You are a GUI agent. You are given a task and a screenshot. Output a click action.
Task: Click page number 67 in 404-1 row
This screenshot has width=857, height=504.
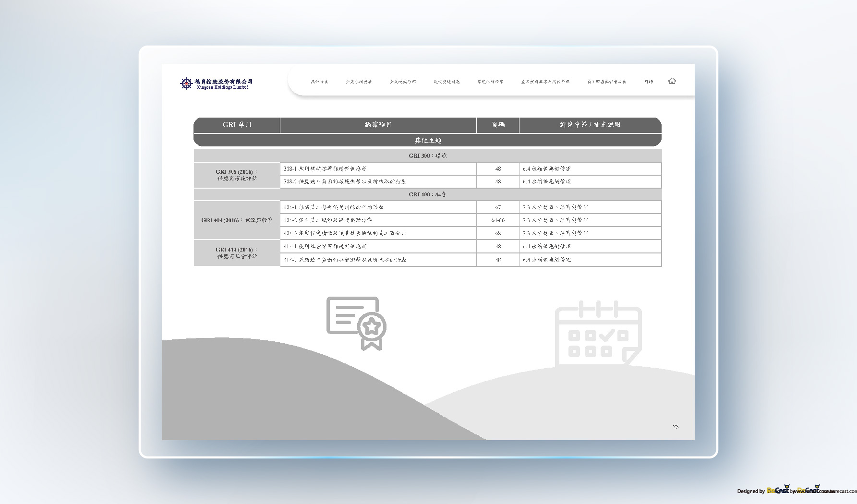pyautogui.click(x=498, y=207)
